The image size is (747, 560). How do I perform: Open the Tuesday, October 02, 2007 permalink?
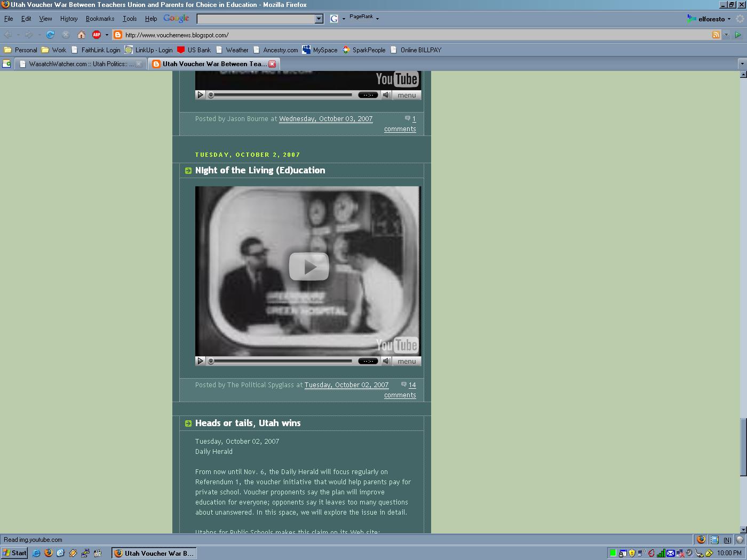coord(346,385)
